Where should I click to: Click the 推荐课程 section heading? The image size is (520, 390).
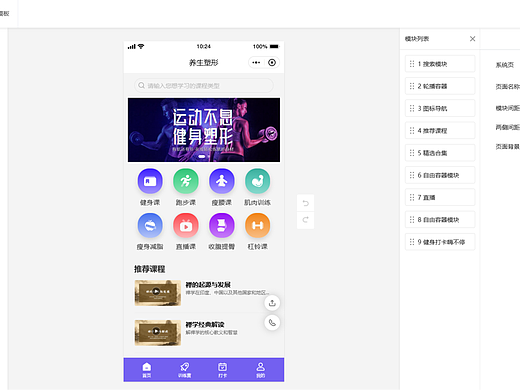click(x=150, y=269)
